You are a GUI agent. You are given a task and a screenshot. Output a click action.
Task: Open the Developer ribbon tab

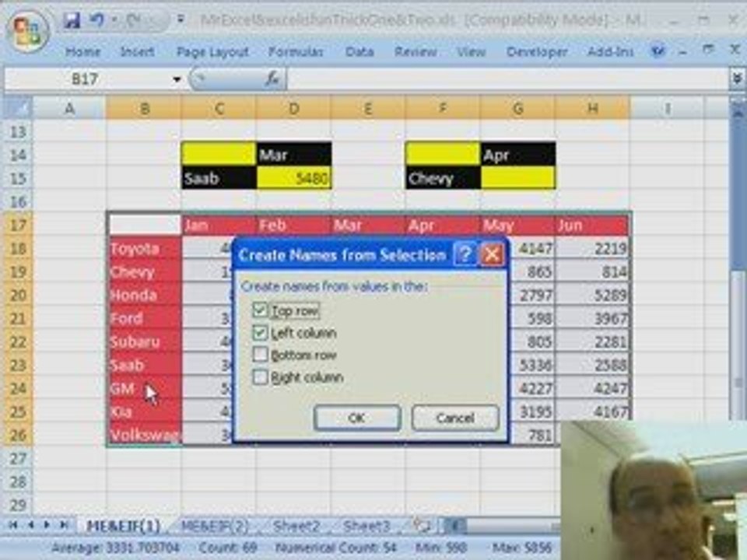pyautogui.click(x=537, y=51)
